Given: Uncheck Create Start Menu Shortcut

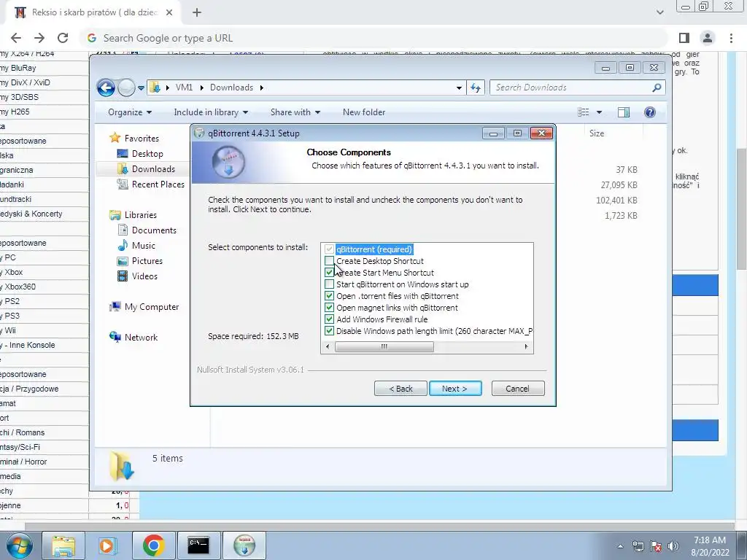Looking at the screenshot, I should click(x=329, y=273).
